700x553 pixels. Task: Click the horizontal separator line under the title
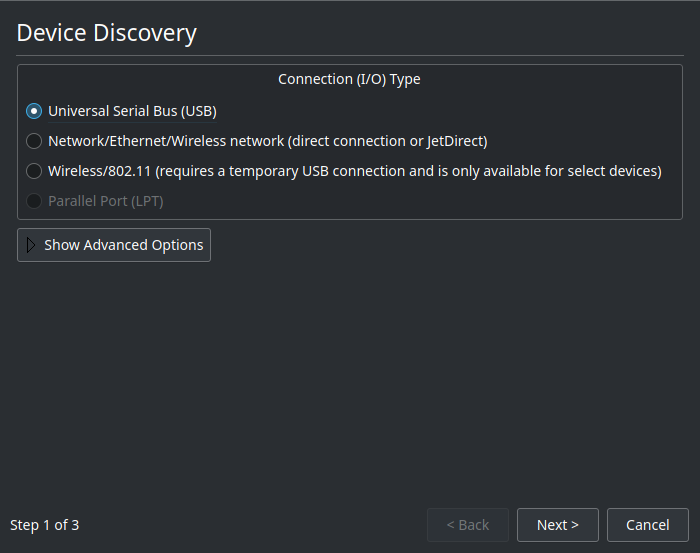tap(350, 55)
